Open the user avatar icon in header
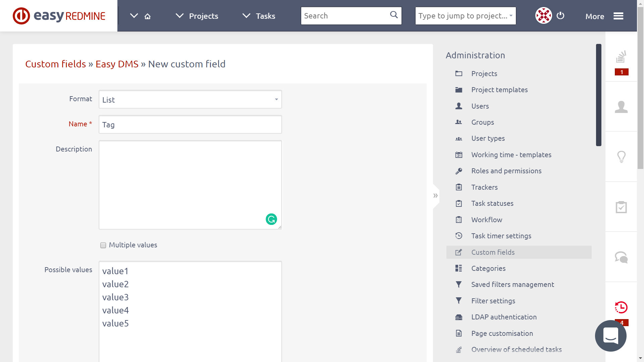This screenshot has width=644, height=362. 543,15
